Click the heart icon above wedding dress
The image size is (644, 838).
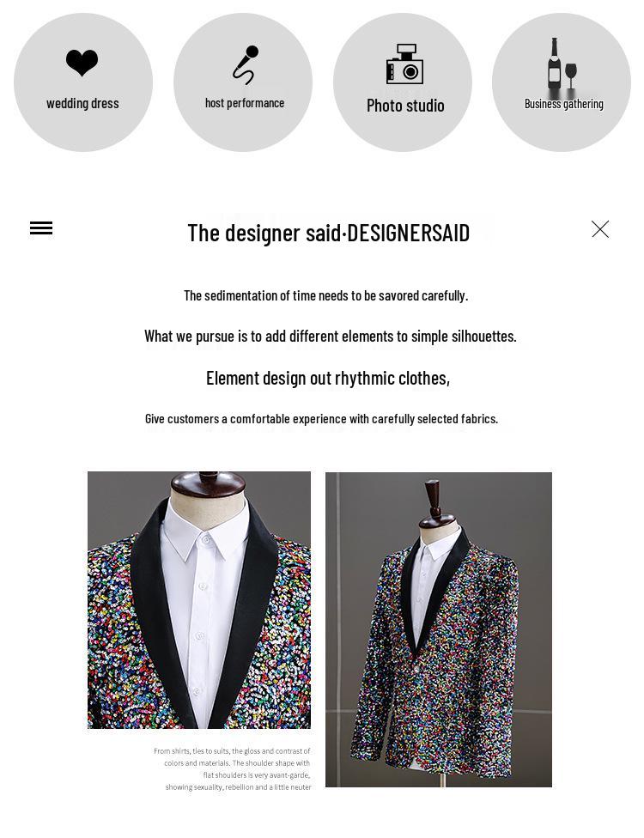82,63
